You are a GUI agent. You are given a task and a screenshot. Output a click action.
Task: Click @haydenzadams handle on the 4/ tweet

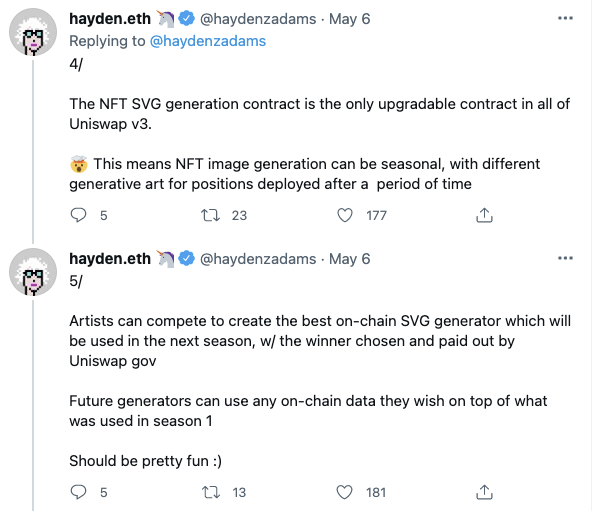tap(258, 19)
